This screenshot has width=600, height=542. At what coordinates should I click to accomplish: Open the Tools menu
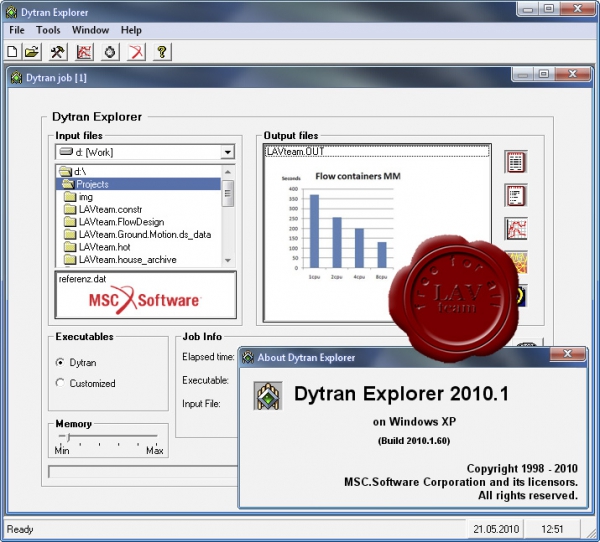click(48, 30)
